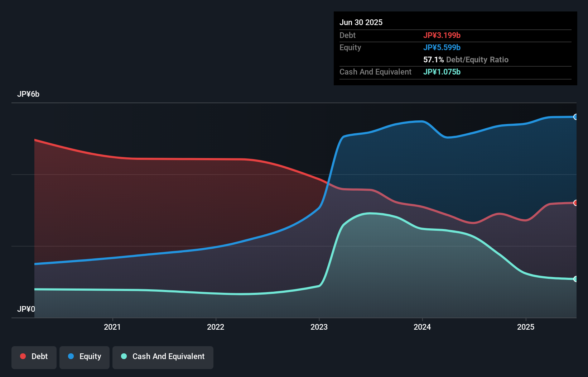588x377 pixels.
Task: Click the red dot in the Debt legend chip
Action: pyautogui.click(x=23, y=356)
